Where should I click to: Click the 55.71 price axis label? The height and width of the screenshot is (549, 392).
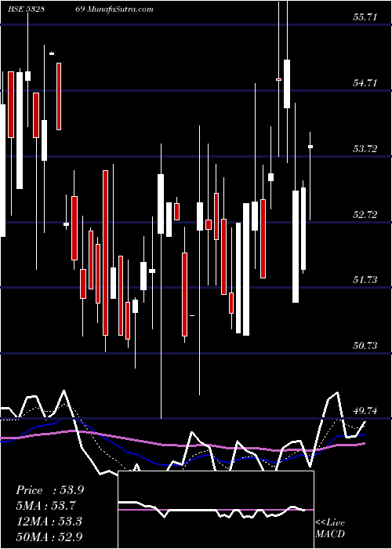coord(365,17)
